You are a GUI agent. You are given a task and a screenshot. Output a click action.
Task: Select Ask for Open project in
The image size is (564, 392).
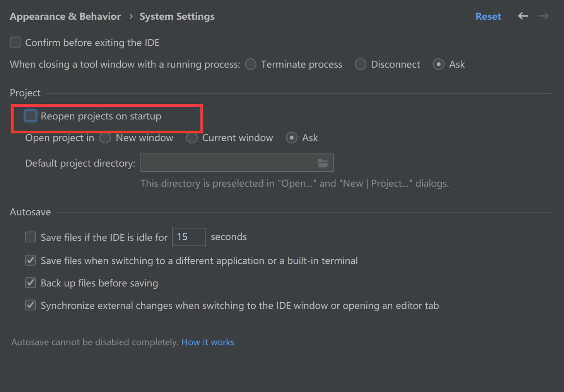pos(292,138)
